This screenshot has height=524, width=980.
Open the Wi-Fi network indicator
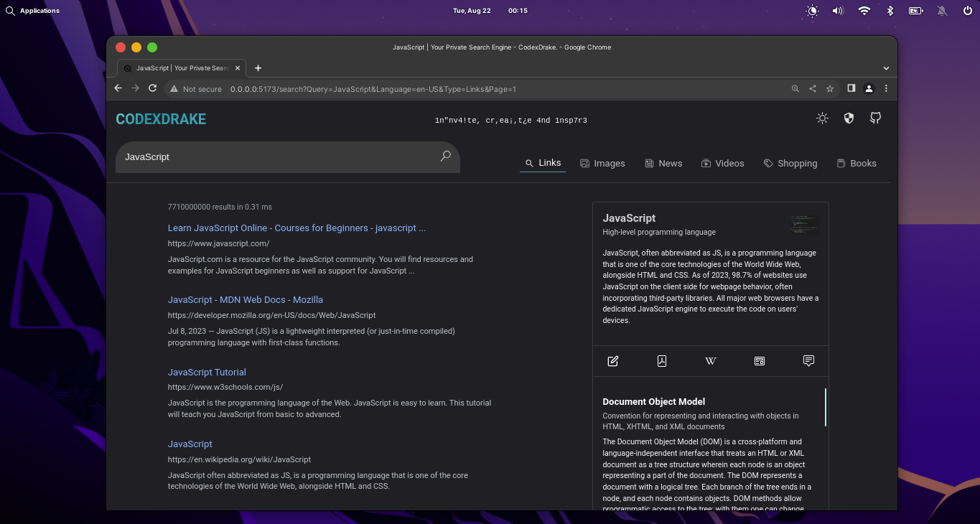(x=864, y=11)
